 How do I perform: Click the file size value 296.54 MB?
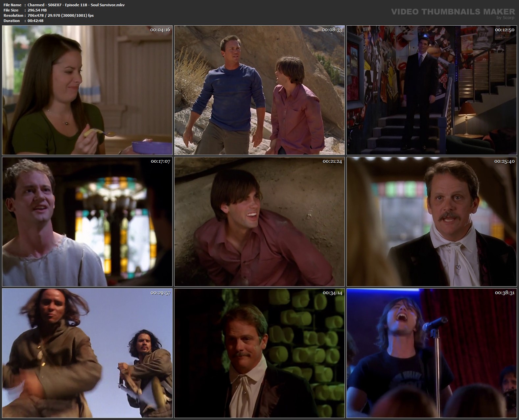37,10
